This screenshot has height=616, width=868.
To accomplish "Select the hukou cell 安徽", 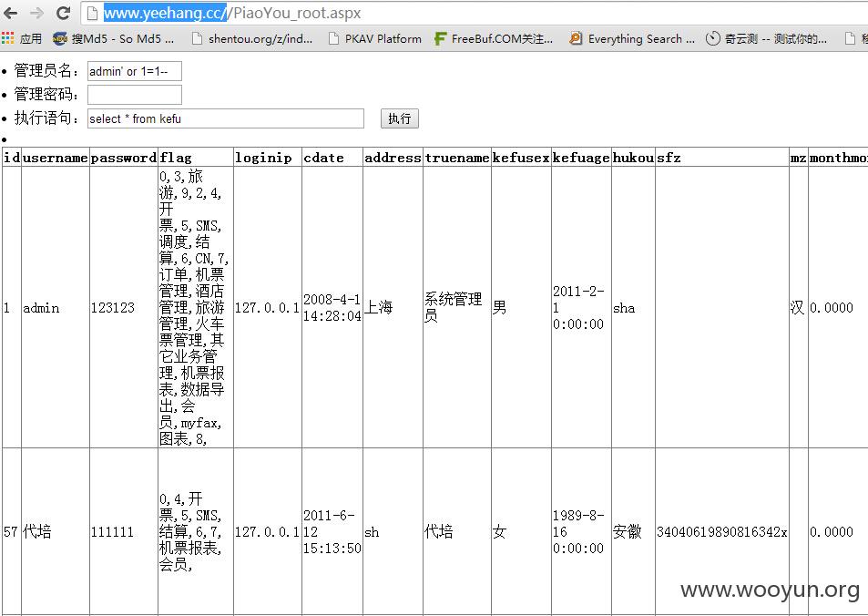I will coord(634,532).
